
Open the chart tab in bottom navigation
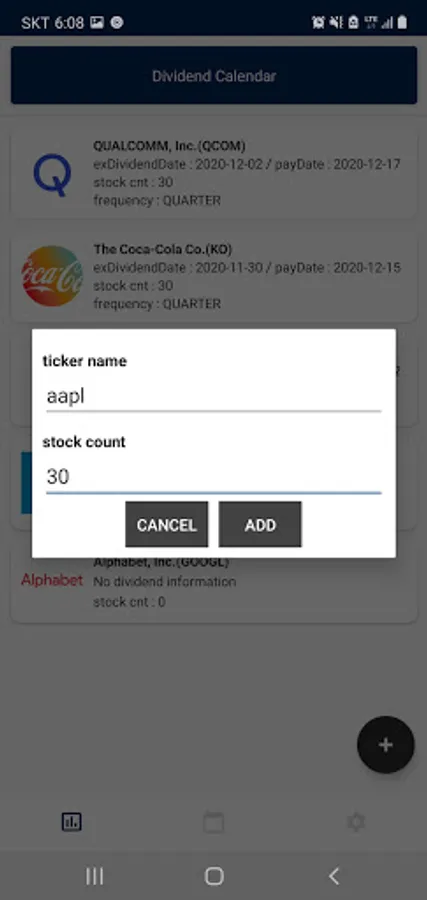72,822
